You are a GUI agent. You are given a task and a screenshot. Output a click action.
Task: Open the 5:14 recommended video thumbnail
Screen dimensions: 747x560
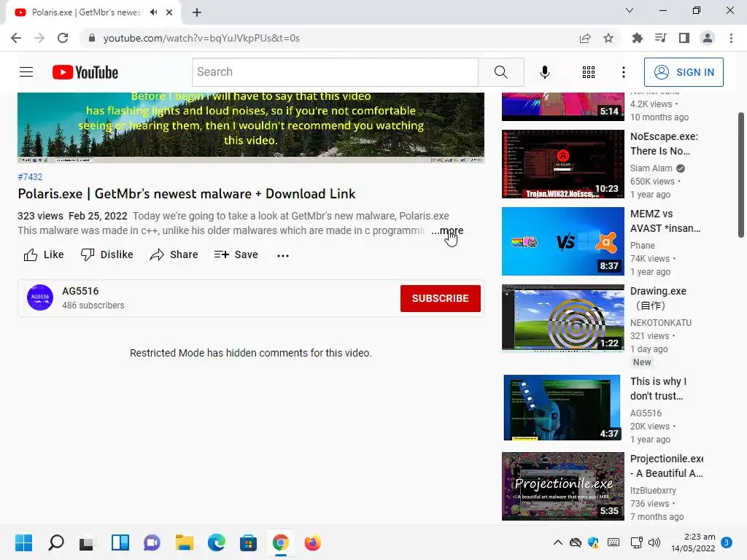coord(562,106)
